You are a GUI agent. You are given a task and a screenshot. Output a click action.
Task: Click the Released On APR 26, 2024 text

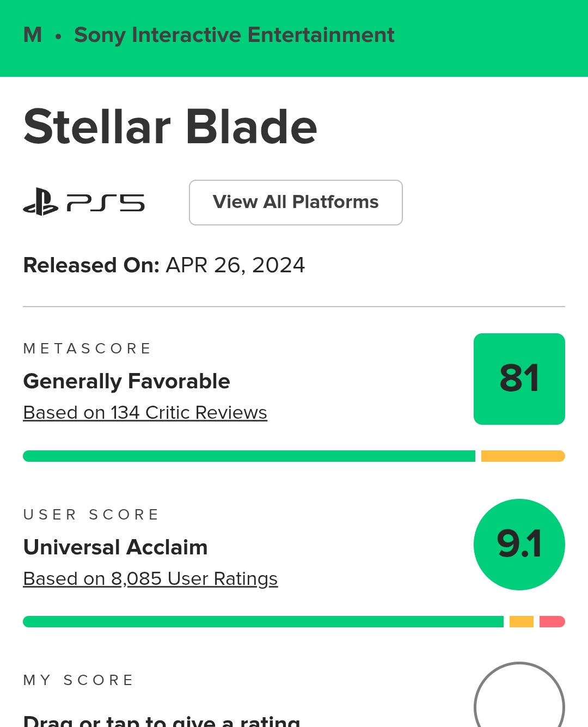164,265
